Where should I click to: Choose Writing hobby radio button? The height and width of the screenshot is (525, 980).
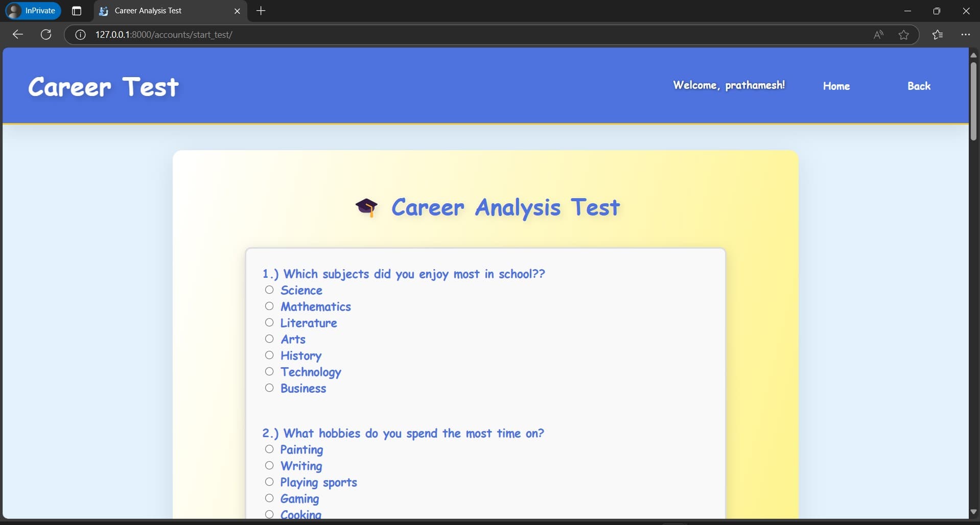coord(269,466)
